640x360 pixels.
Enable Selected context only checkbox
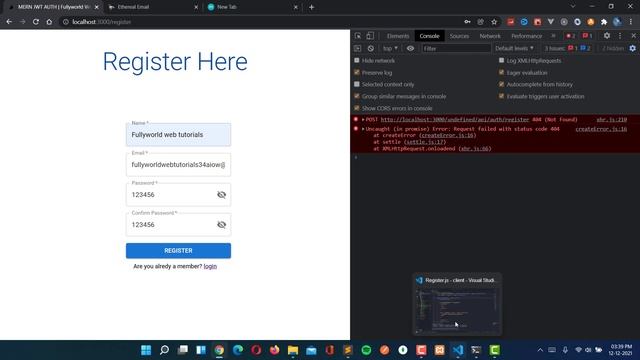(x=357, y=84)
